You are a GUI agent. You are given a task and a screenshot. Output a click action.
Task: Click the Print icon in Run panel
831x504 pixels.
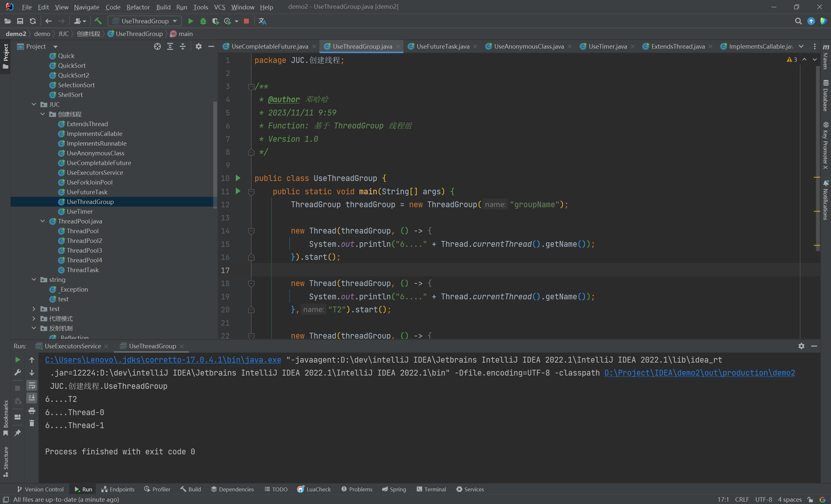pos(32,411)
